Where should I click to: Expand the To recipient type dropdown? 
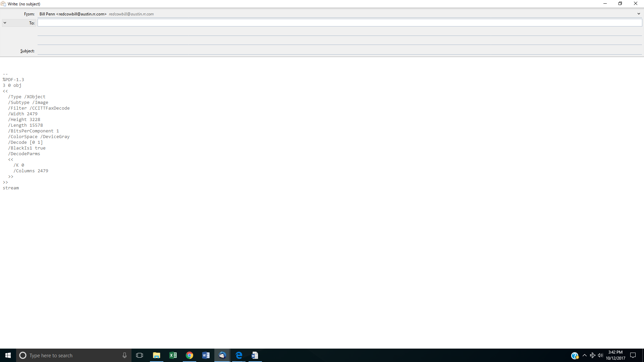(x=5, y=23)
